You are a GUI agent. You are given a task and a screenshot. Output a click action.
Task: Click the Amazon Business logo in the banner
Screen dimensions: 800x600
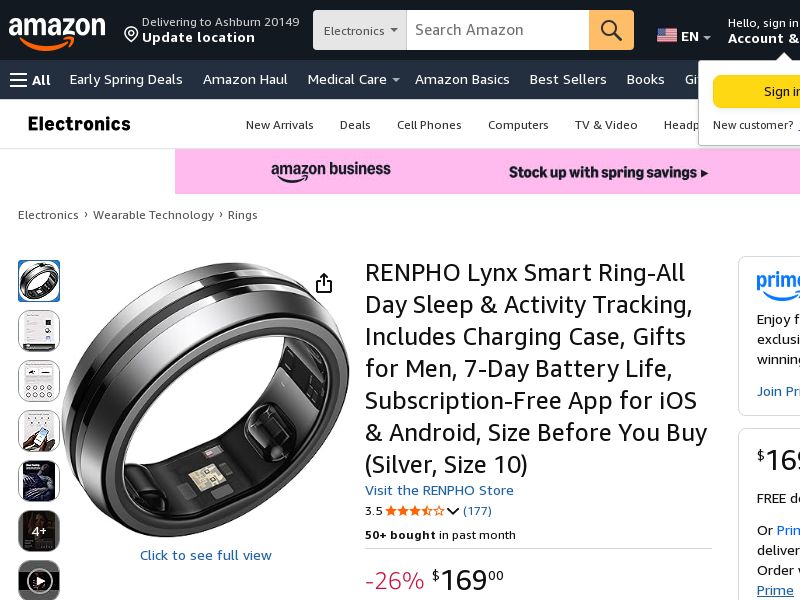(331, 170)
